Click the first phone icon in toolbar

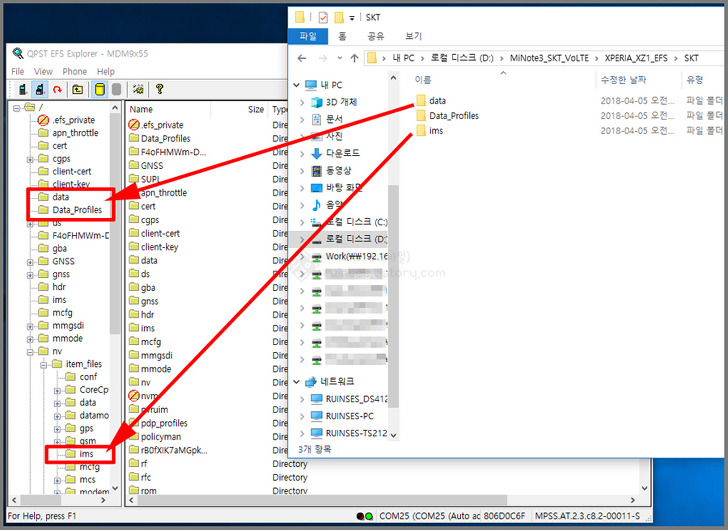coord(21,90)
